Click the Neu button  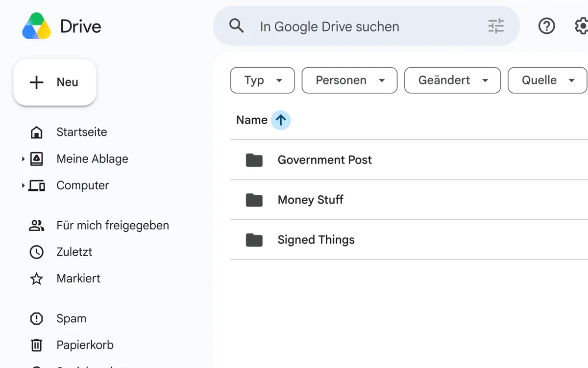click(55, 82)
